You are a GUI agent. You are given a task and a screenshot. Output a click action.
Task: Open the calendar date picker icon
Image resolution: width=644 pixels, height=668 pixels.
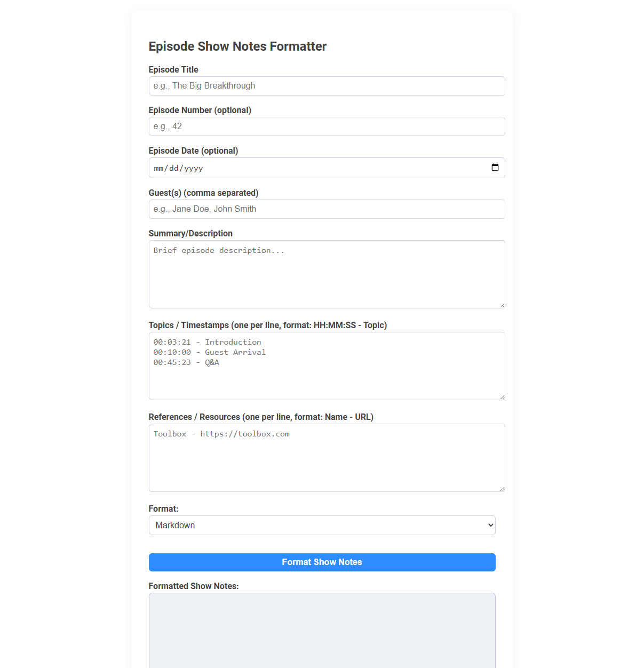click(x=495, y=168)
